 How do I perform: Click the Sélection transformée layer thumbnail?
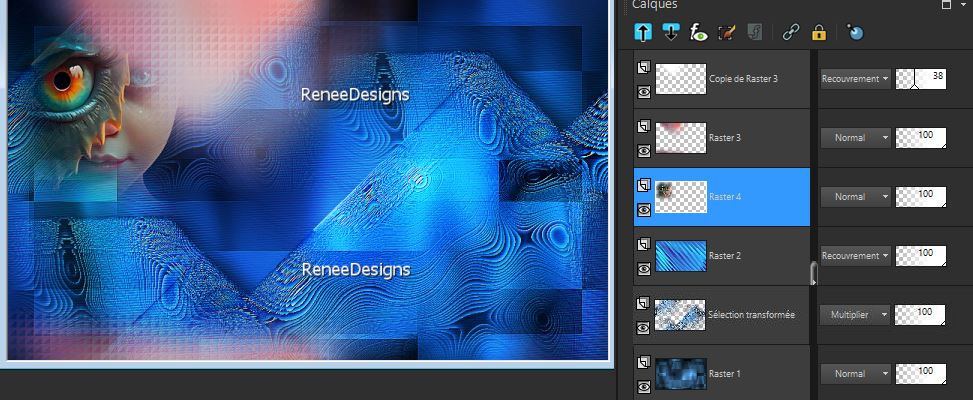(681, 314)
